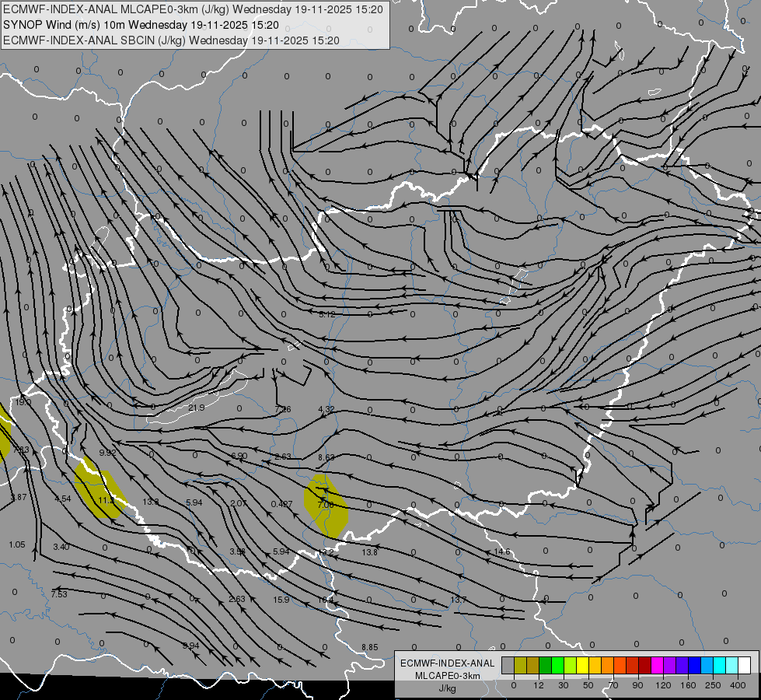Viewport: 761px width, 700px height.
Task: Click the 'SYNOP Wind (m/s) 10m' header line
Action: (141, 25)
